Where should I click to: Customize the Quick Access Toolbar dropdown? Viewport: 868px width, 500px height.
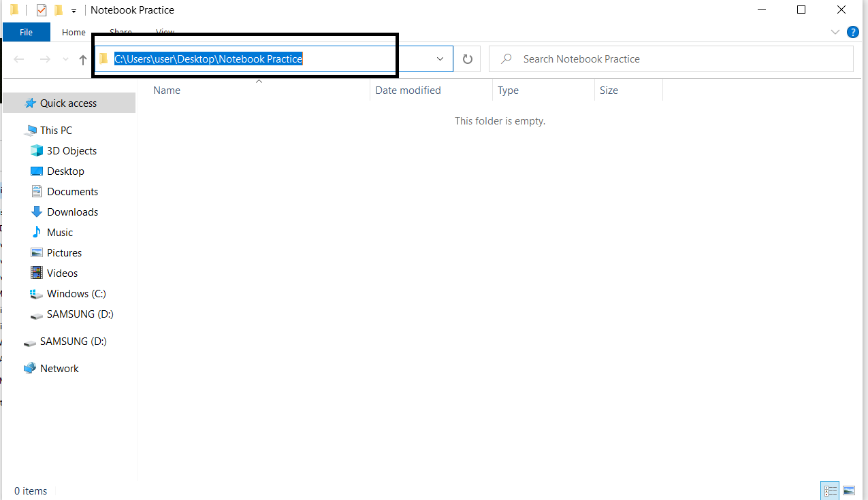click(x=72, y=10)
